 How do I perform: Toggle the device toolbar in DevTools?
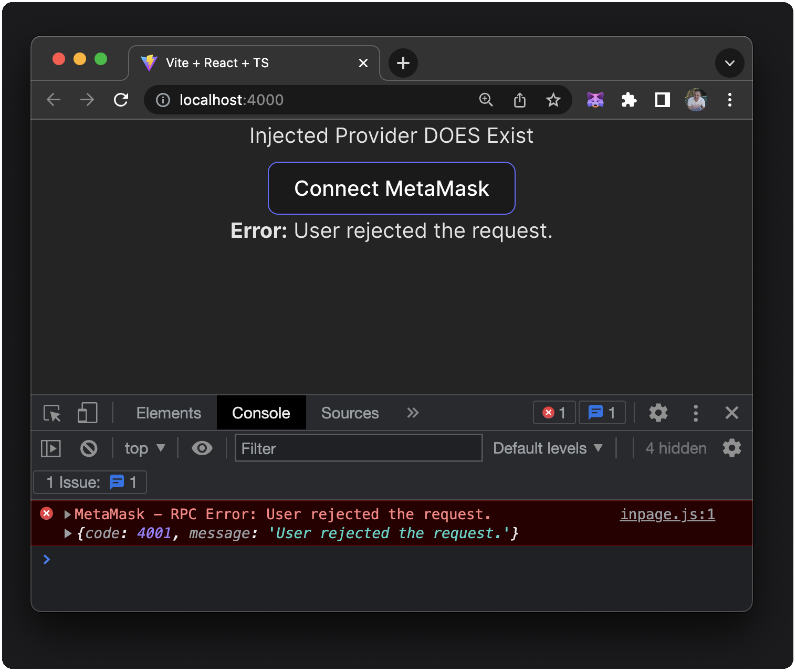click(88, 413)
